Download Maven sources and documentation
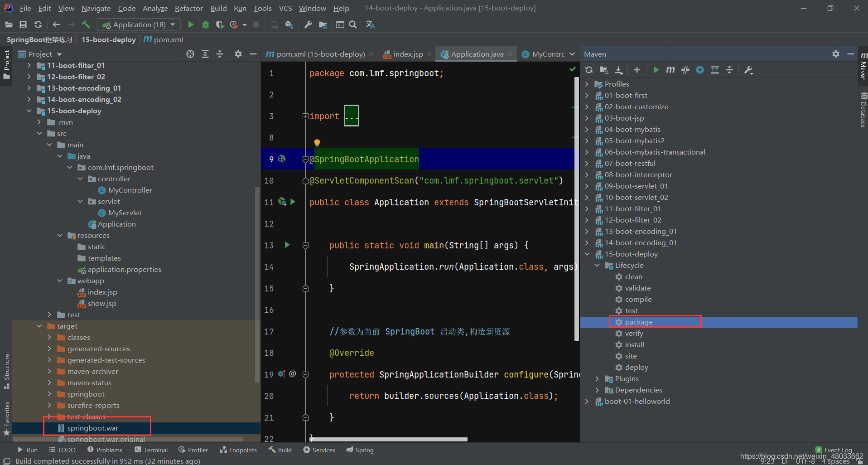This screenshot has height=465, width=868. (x=619, y=70)
